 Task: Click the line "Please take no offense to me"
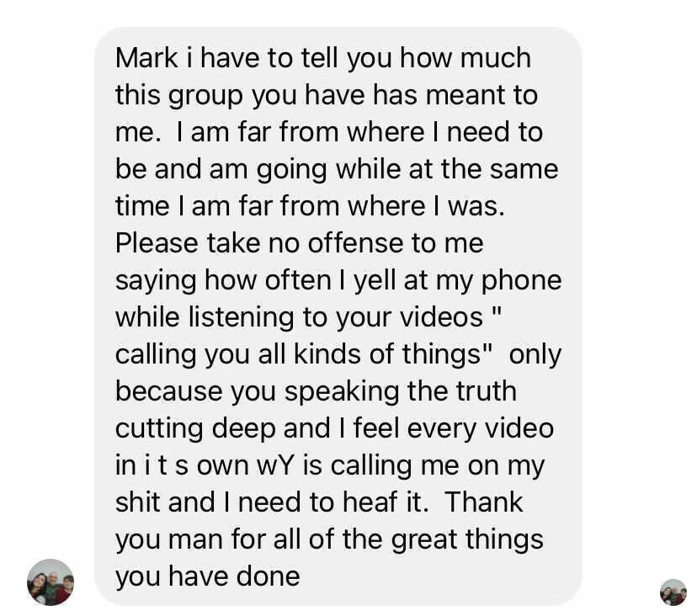coord(299,243)
